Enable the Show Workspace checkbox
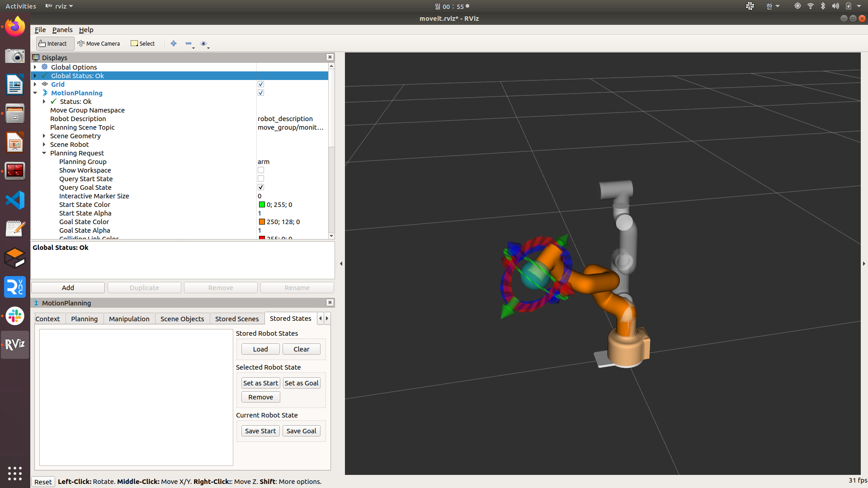868x488 pixels. tap(261, 170)
